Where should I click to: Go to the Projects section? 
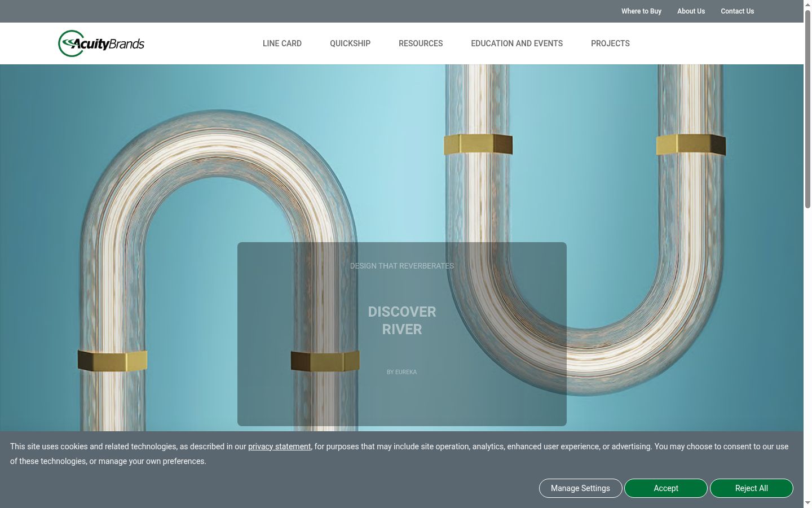(610, 43)
